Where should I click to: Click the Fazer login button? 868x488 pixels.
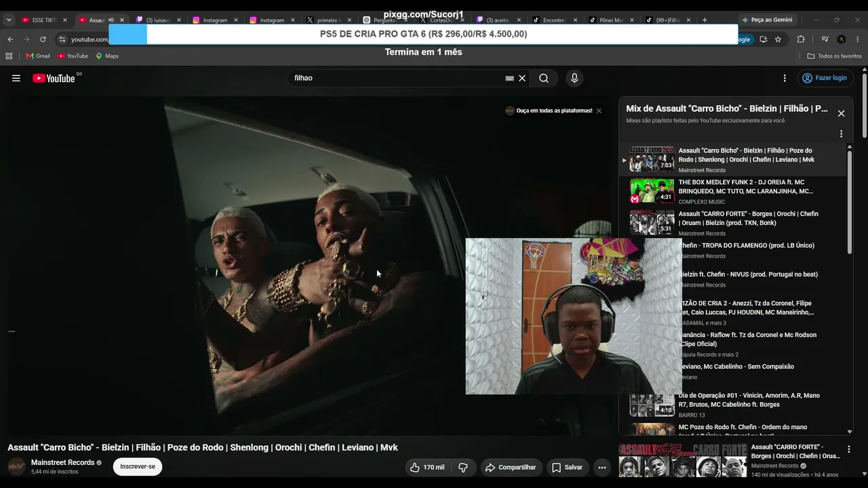825,78
